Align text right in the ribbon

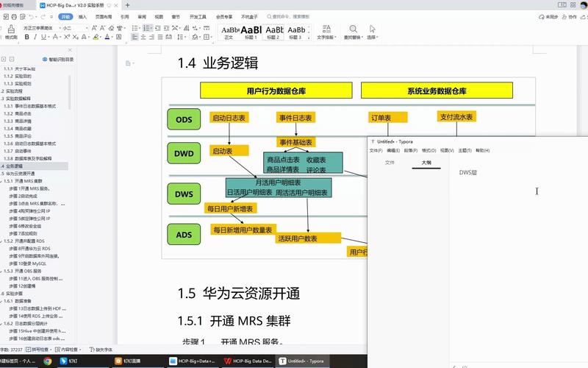151,37
